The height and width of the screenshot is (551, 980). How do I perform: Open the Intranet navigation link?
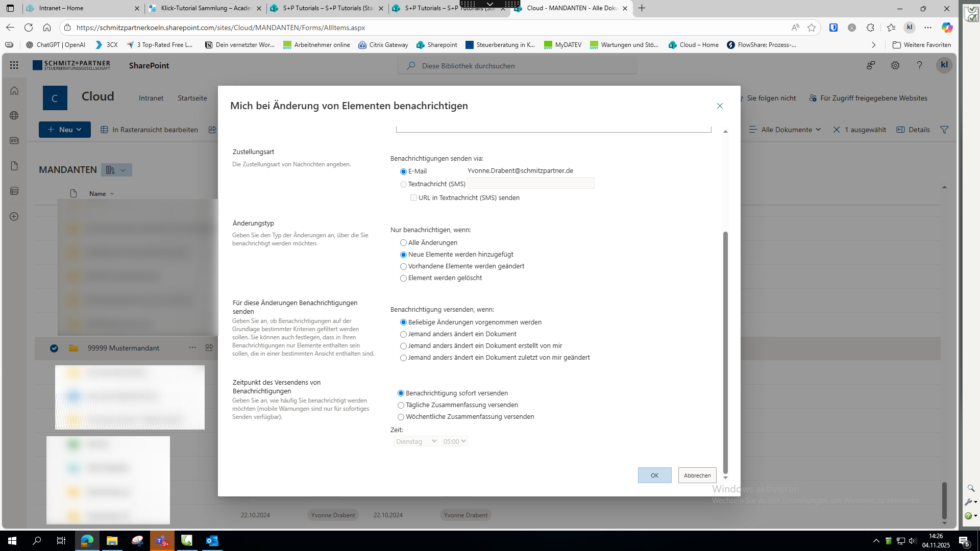point(151,98)
